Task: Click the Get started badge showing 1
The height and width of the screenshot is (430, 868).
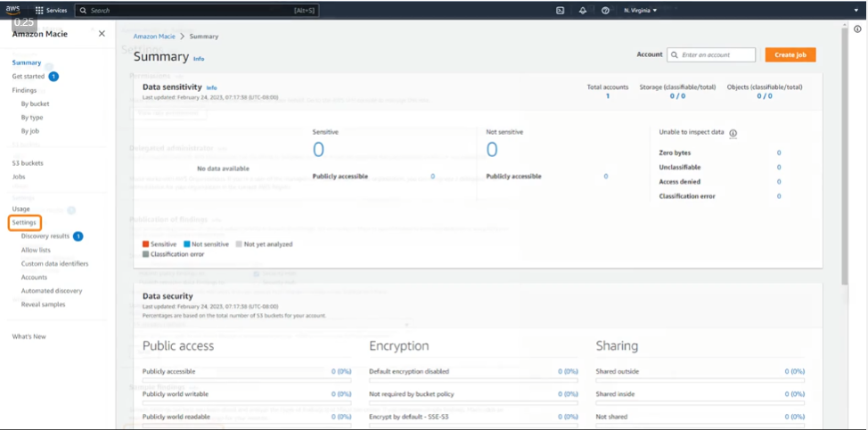Action: pos(53,77)
